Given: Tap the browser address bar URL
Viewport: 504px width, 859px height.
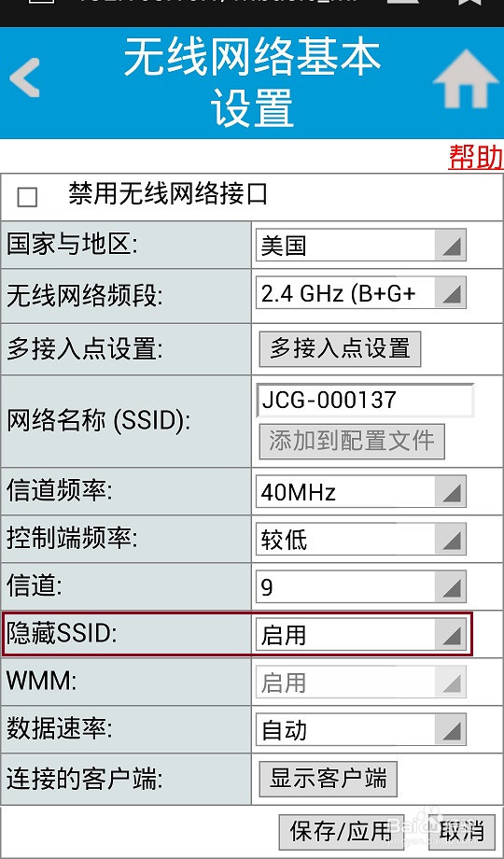Looking at the screenshot, I should pos(217,3).
